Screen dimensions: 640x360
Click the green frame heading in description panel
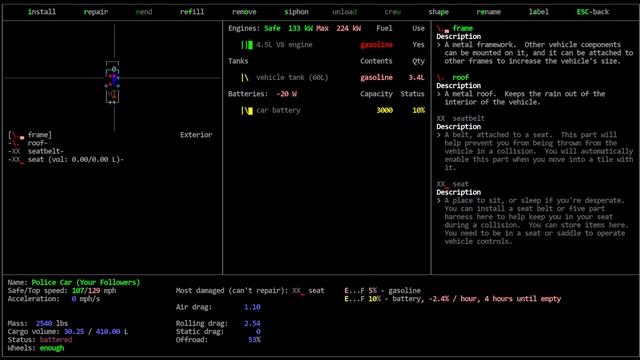click(462, 28)
